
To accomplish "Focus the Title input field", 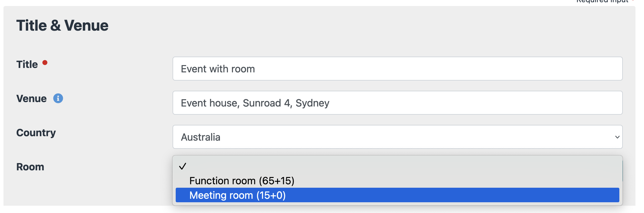I will point(397,69).
